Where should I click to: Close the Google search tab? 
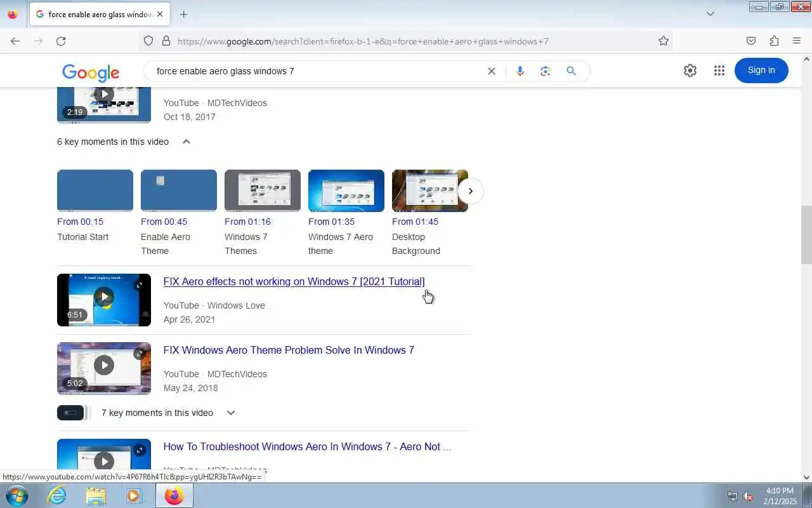click(x=160, y=14)
